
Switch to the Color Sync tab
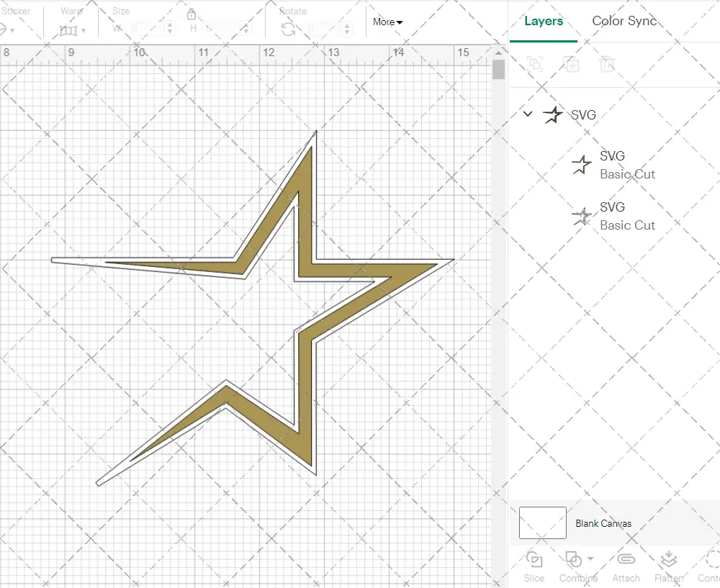tap(624, 21)
